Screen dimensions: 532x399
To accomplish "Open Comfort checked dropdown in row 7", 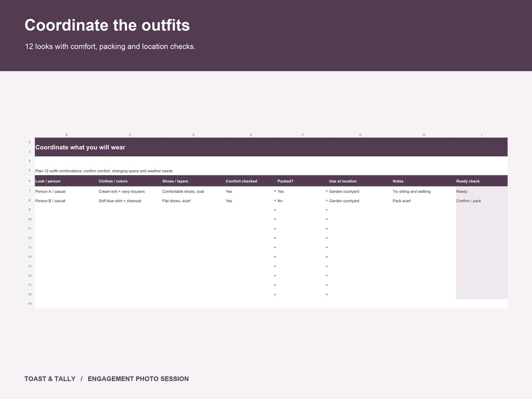I will point(275,191).
